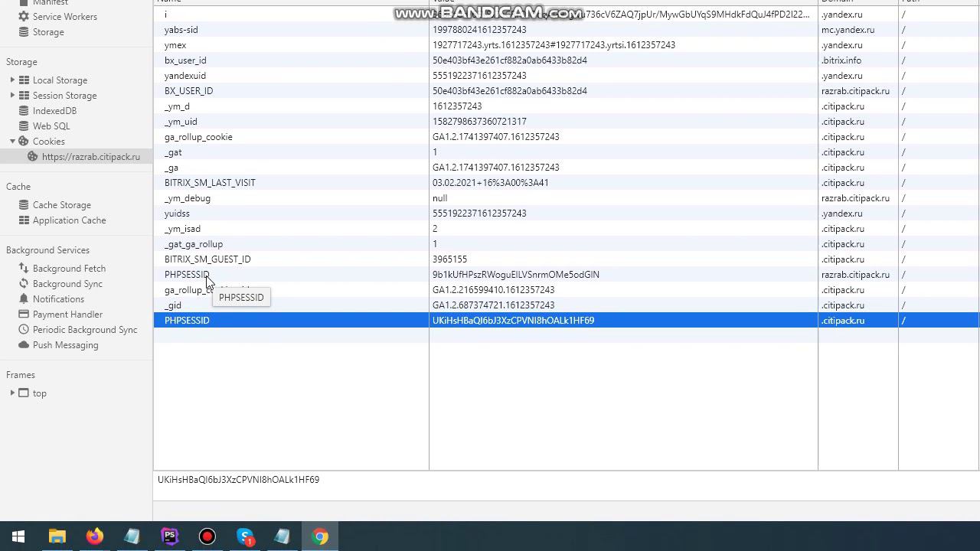Select the _ym_debug cookie name

pyautogui.click(x=188, y=197)
